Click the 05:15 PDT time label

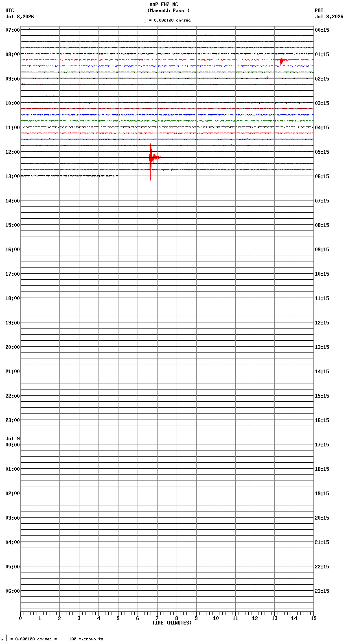click(x=322, y=152)
